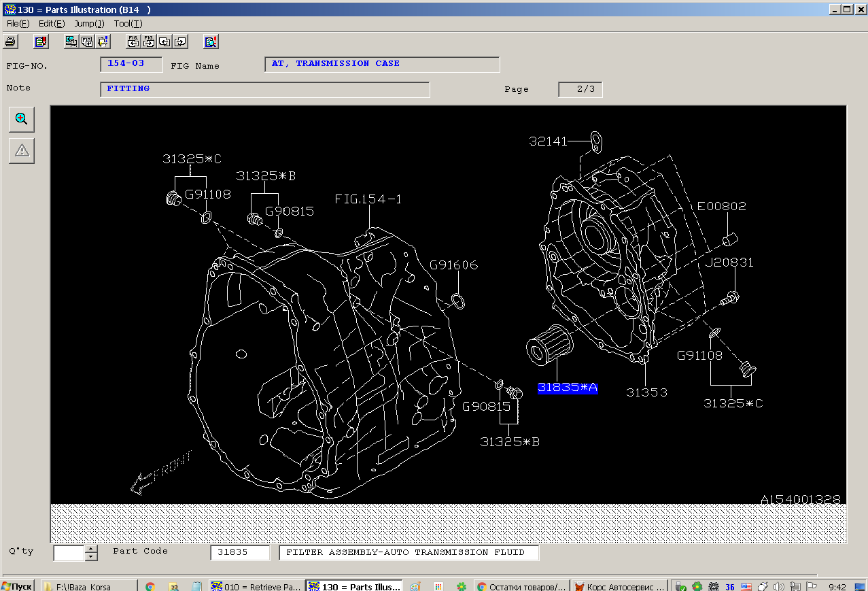This screenshot has height=591, width=868.
Task: Decrease quantity with the Q'ty down arrow
Action: (x=91, y=557)
